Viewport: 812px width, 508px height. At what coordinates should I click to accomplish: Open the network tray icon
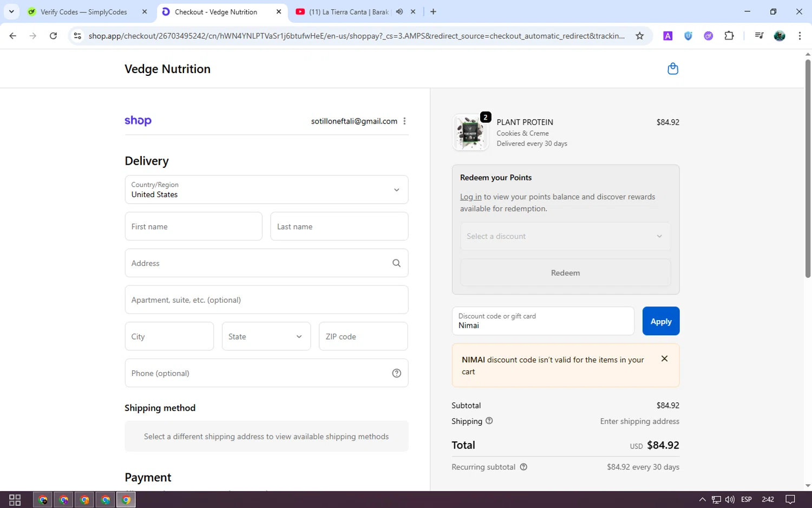click(716, 499)
